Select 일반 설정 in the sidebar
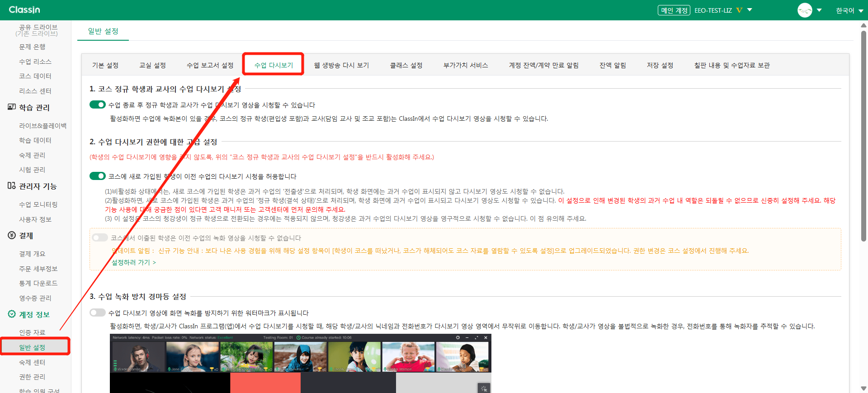This screenshot has width=868, height=393. (32, 347)
